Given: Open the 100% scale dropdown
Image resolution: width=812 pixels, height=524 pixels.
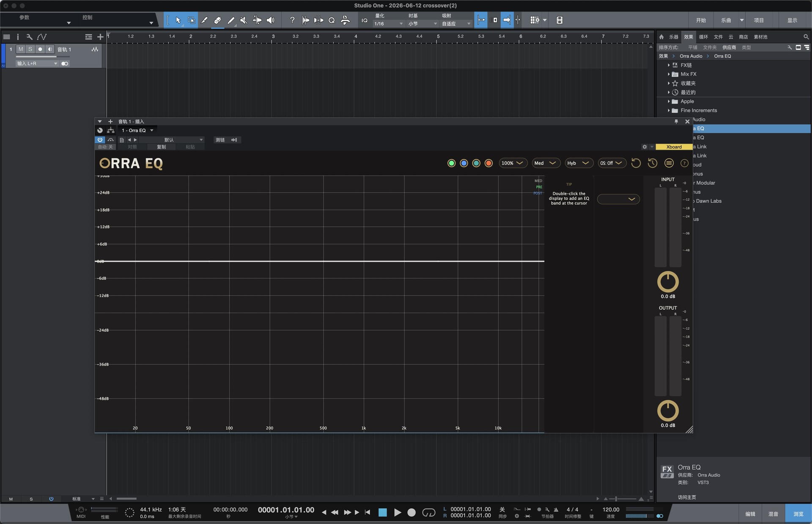Looking at the screenshot, I should [x=513, y=163].
